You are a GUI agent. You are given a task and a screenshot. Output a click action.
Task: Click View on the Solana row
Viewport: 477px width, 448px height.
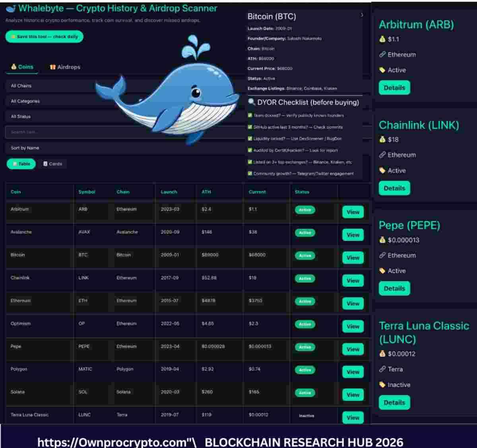[353, 395]
